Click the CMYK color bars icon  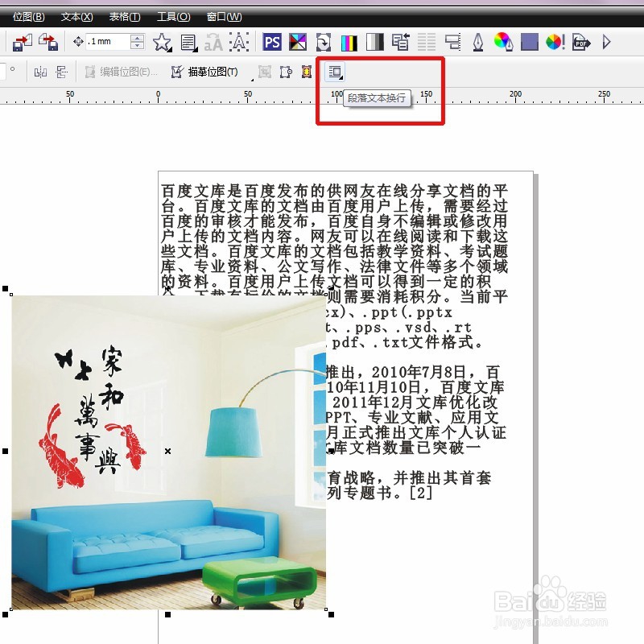[x=349, y=43]
